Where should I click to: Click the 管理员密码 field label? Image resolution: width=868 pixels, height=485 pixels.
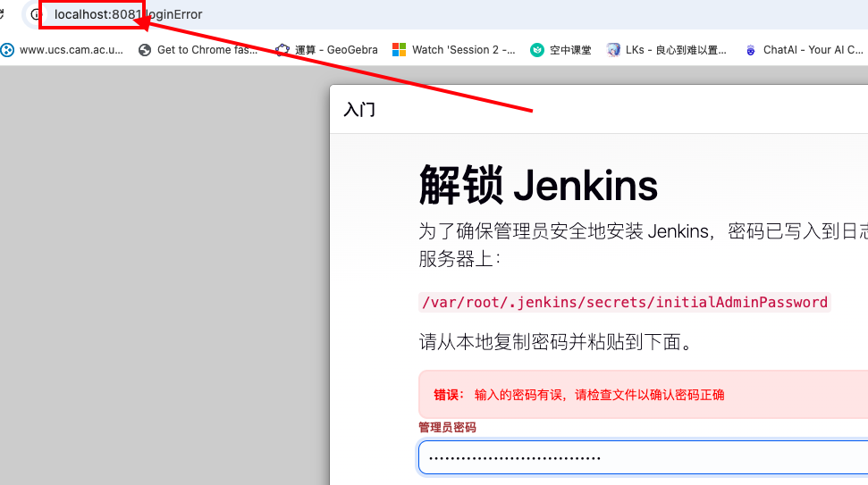coord(447,428)
